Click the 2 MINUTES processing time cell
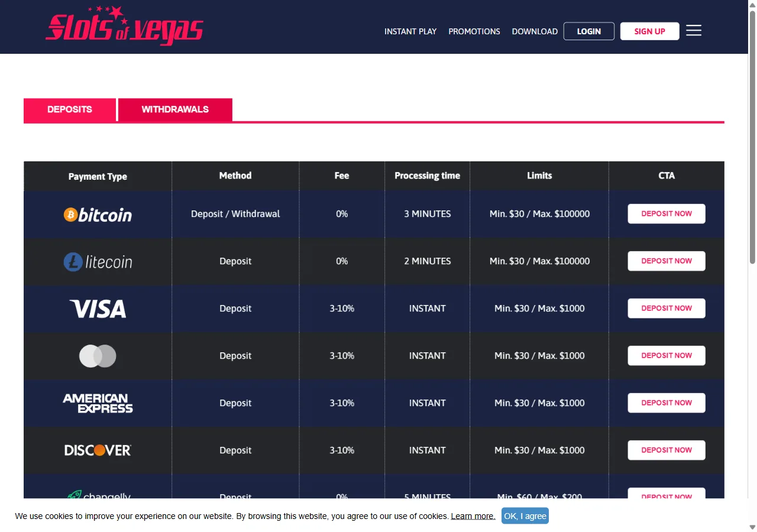The width and height of the screenshot is (757, 532). pos(427,261)
